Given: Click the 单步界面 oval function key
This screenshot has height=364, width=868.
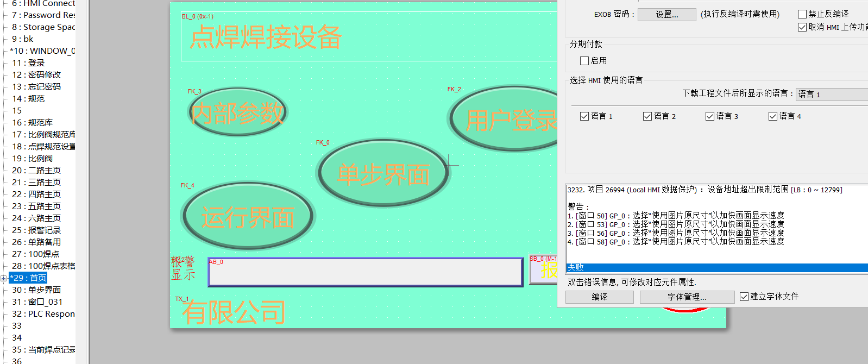Looking at the screenshot, I should pos(383,174).
